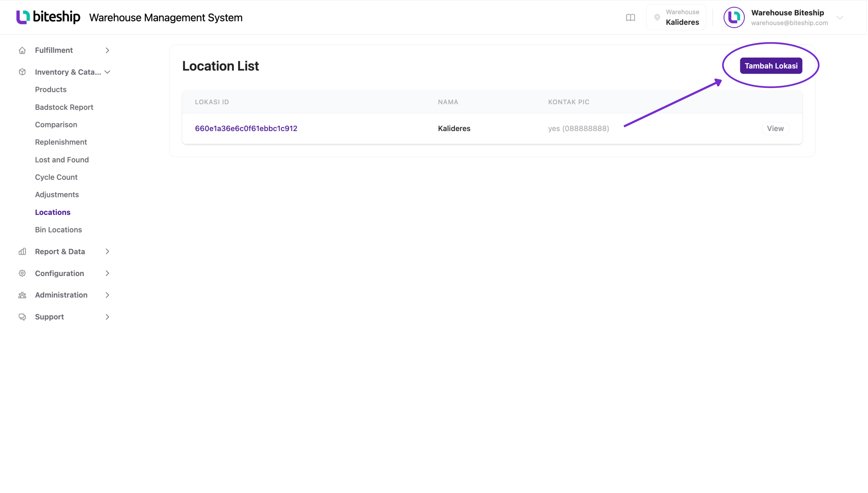
Task: Click the Kalideres name cell
Action: (454, 129)
